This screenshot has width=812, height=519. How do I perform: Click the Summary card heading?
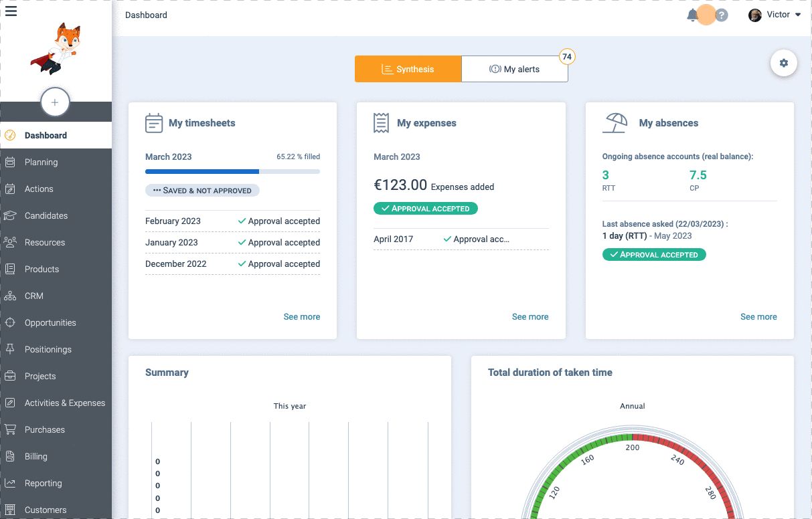coord(167,373)
